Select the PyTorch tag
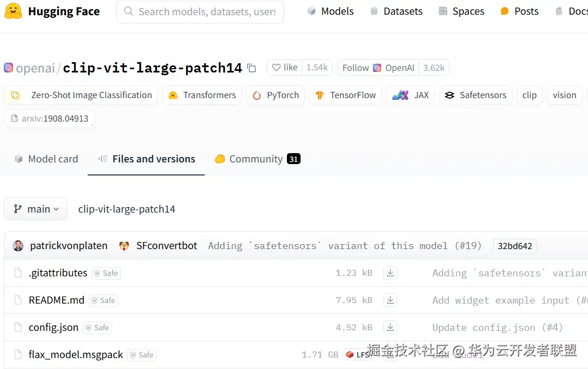The height and width of the screenshot is (369, 588). click(x=275, y=95)
